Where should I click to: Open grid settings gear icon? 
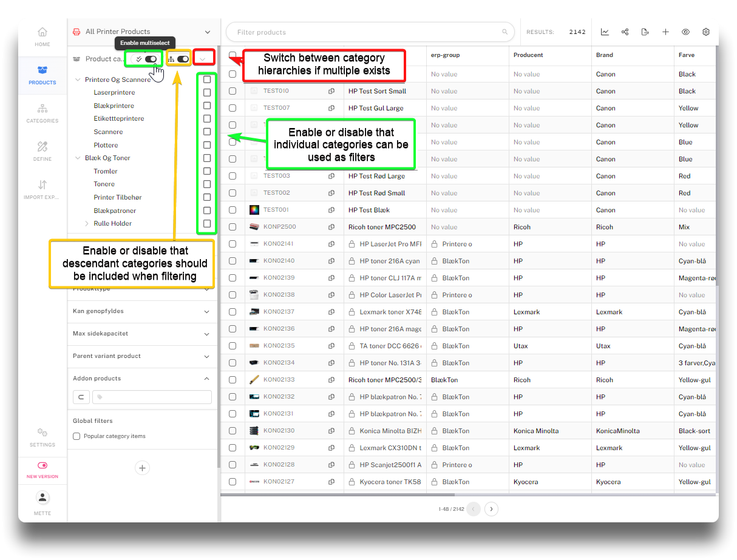(x=706, y=32)
